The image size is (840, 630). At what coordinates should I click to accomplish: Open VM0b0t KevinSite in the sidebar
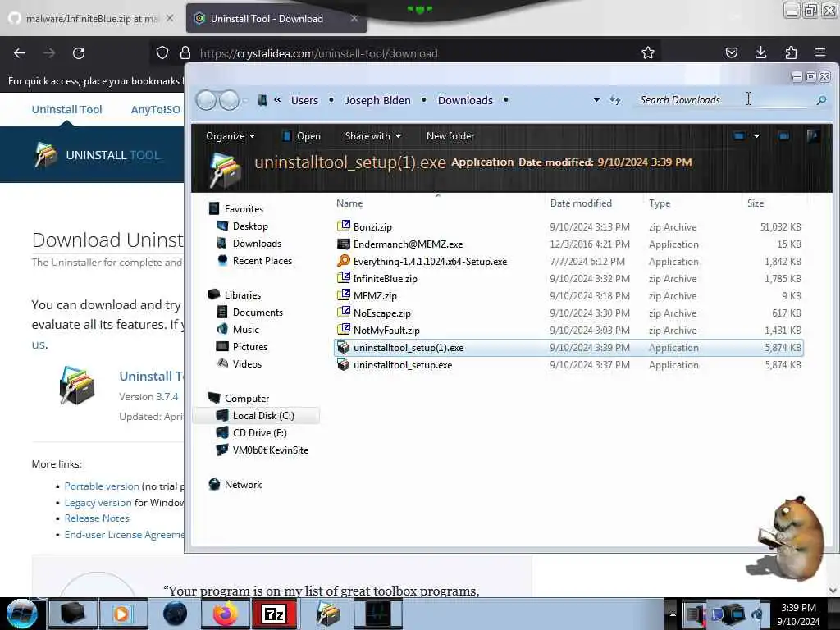tap(270, 450)
